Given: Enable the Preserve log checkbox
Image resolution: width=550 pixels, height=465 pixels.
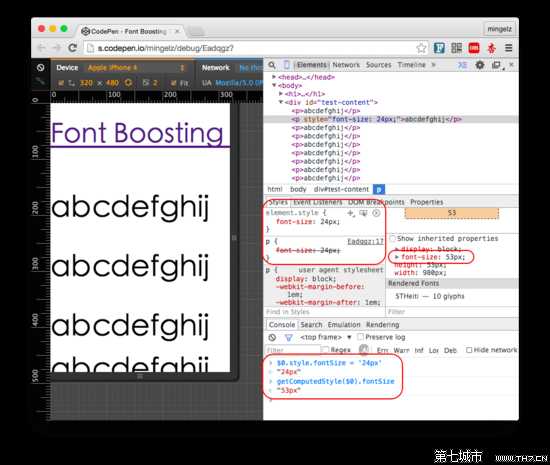Looking at the screenshot, I should [360, 337].
